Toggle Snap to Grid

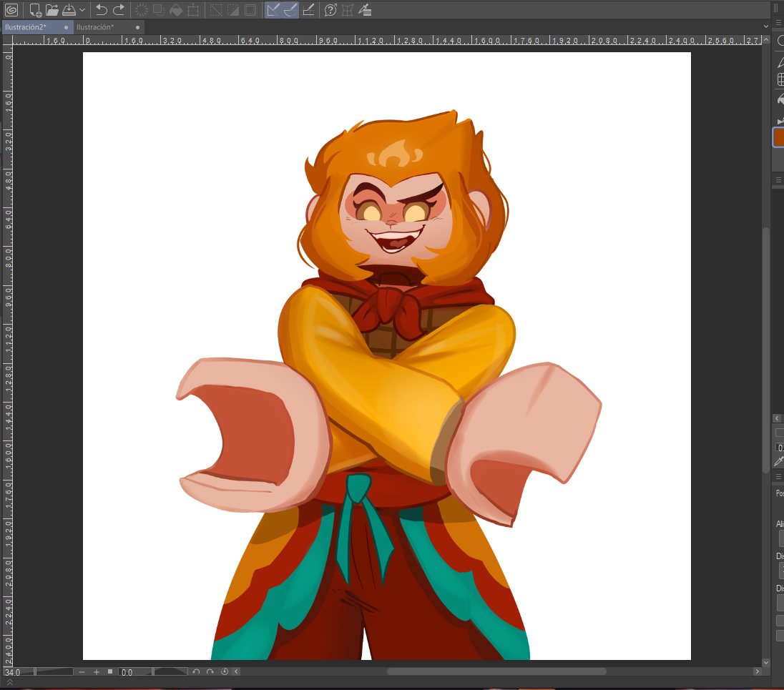click(x=308, y=9)
